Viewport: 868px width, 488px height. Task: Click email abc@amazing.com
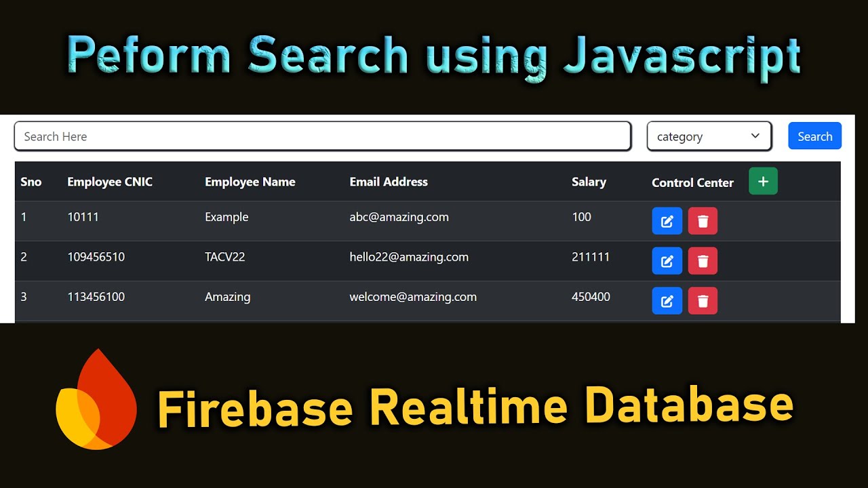pyautogui.click(x=399, y=217)
